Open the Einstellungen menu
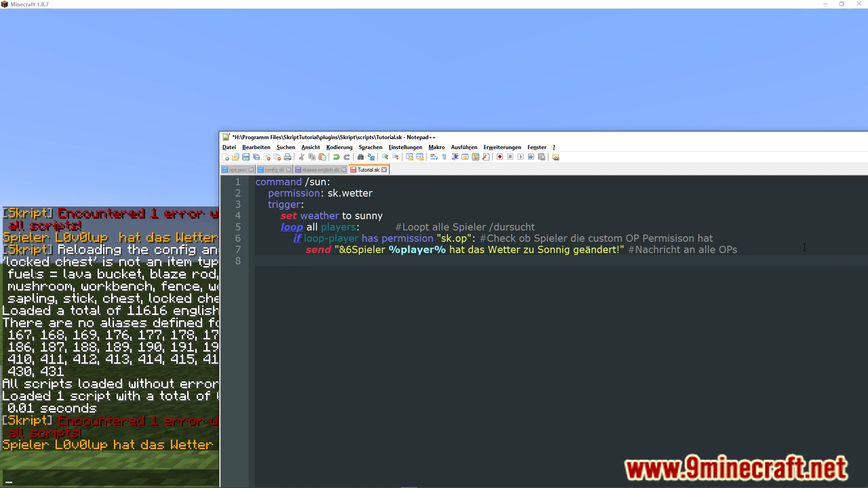The height and width of the screenshot is (488, 868). [x=406, y=147]
